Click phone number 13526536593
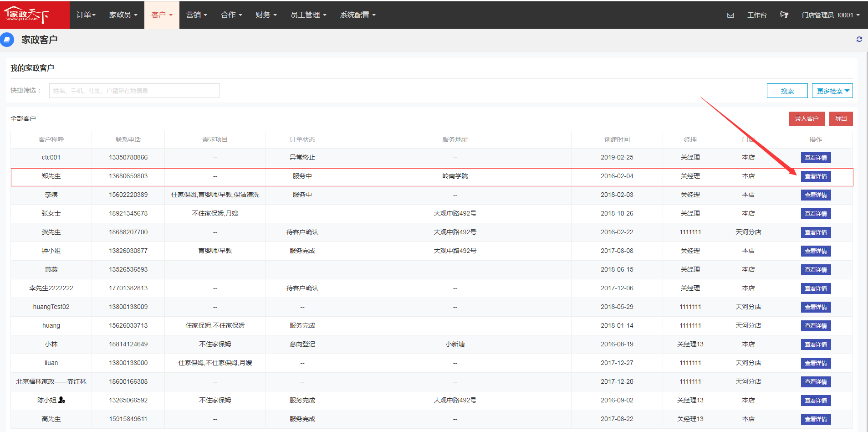The width and height of the screenshot is (868, 432). point(128,269)
